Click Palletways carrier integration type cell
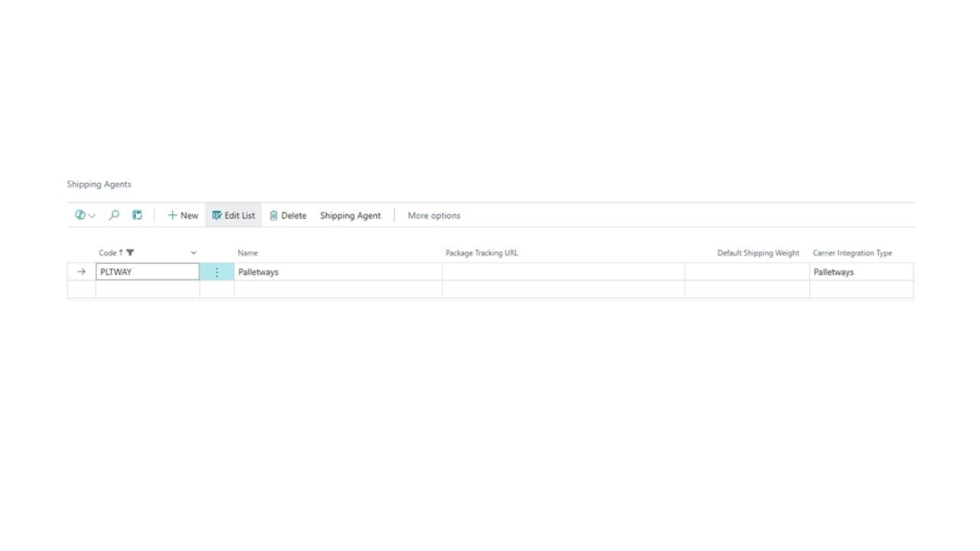This screenshot has height=551, width=980. click(861, 272)
